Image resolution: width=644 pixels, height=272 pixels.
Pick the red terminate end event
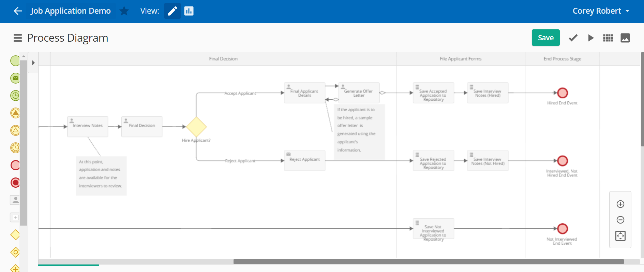(15, 183)
